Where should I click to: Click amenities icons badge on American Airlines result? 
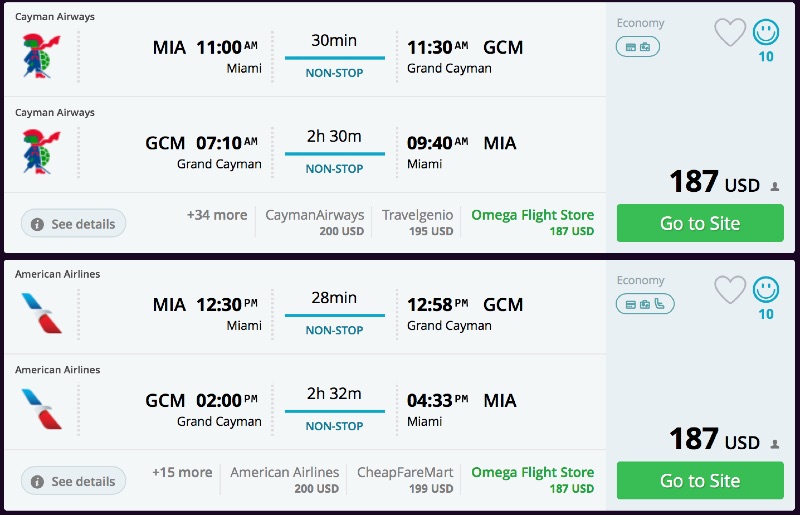pyautogui.click(x=645, y=303)
